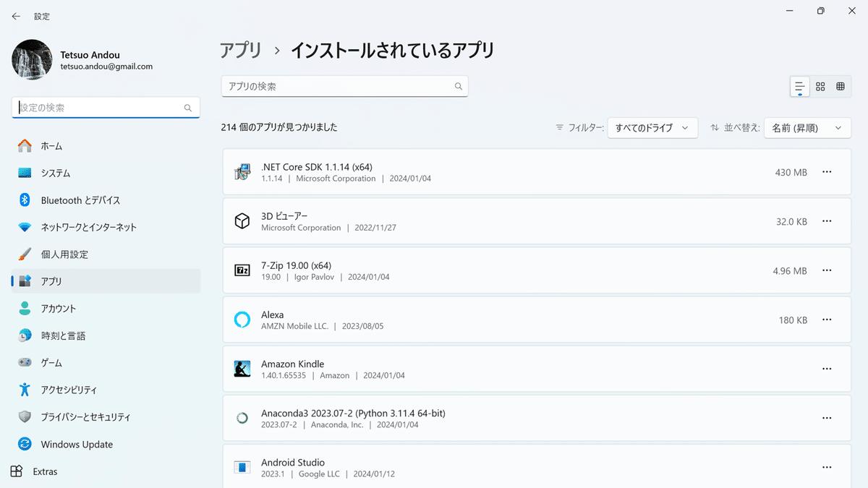This screenshot has width=868, height=488.
Task: Open more options for Amazon Kindle
Action: point(827,369)
